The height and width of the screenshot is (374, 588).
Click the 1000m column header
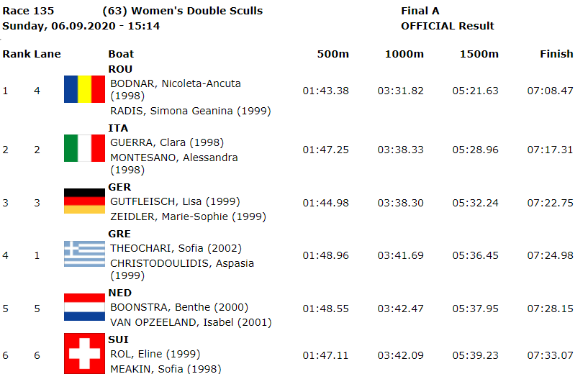(x=404, y=54)
